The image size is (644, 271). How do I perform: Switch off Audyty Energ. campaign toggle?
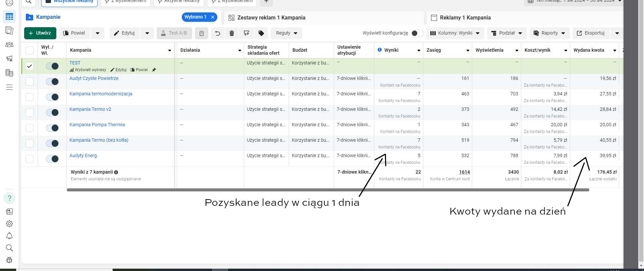(x=52, y=159)
